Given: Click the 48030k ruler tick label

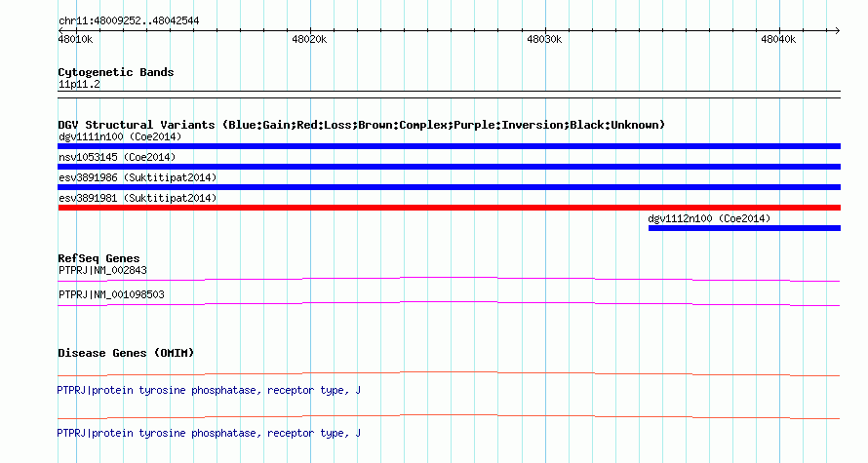Looking at the screenshot, I should (x=544, y=39).
